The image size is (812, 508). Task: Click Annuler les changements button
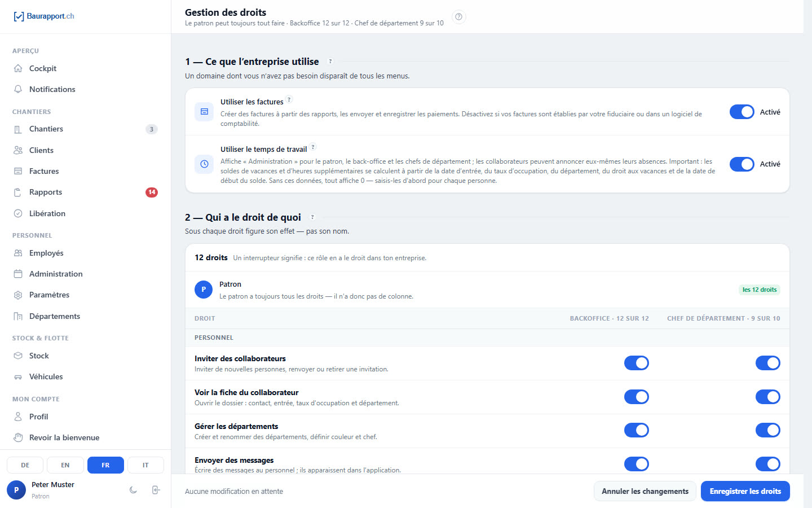click(x=645, y=491)
